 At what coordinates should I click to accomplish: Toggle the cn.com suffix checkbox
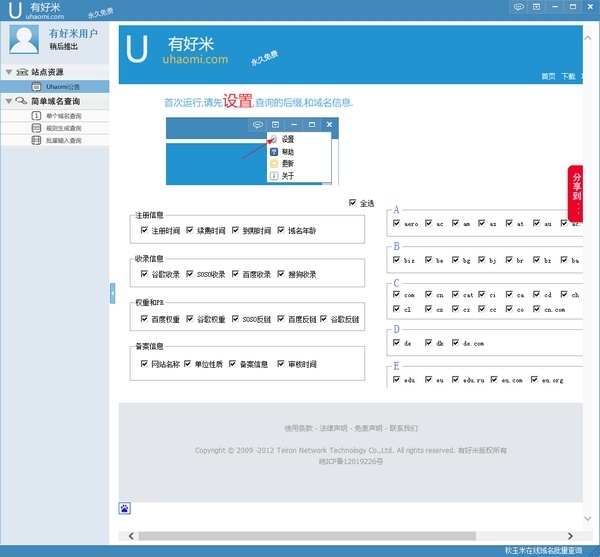[537, 308]
